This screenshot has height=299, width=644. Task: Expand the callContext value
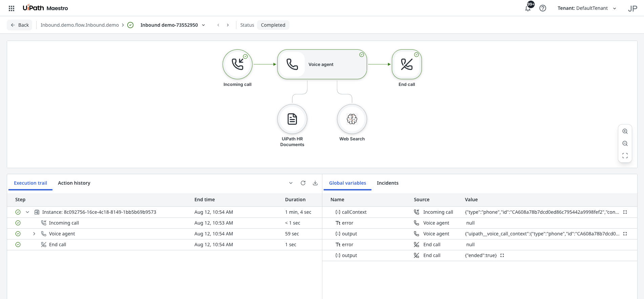[625, 212]
